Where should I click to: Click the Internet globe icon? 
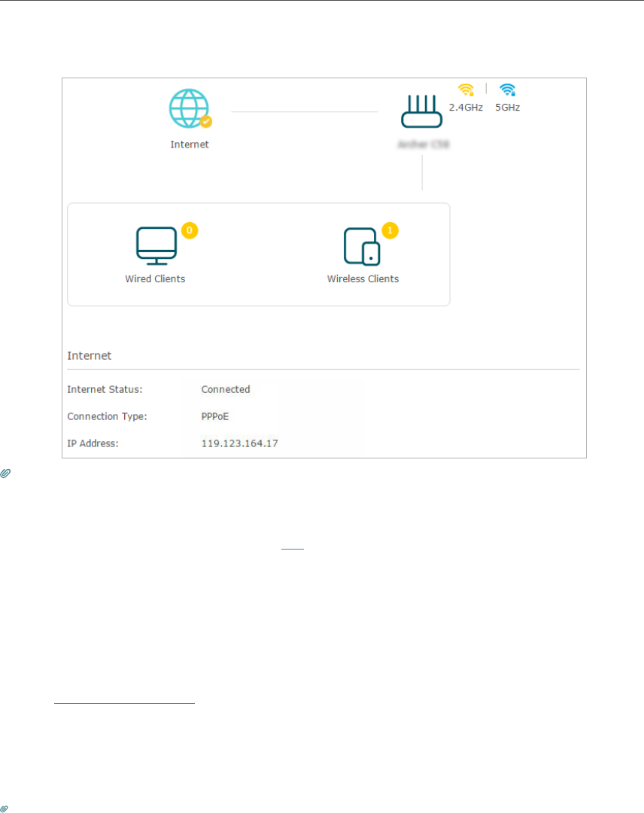189,109
